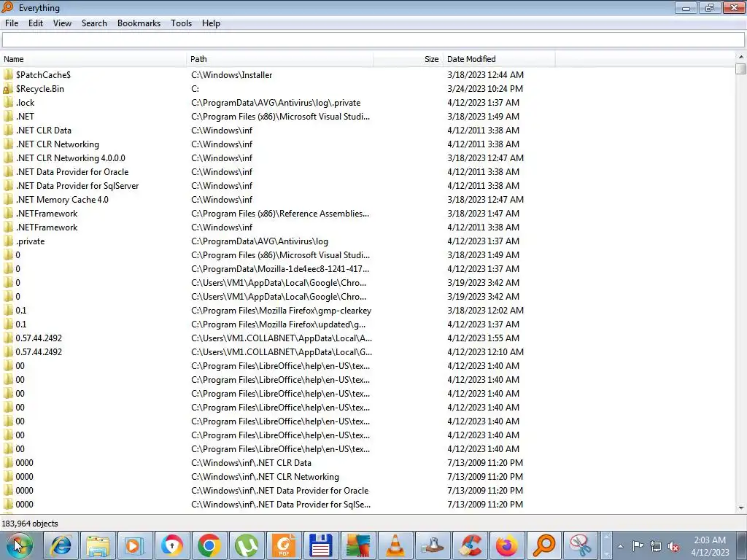The height and width of the screenshot is (560, 747).
Task: Click the scrollbar down arrow
Action: (741, 508)
